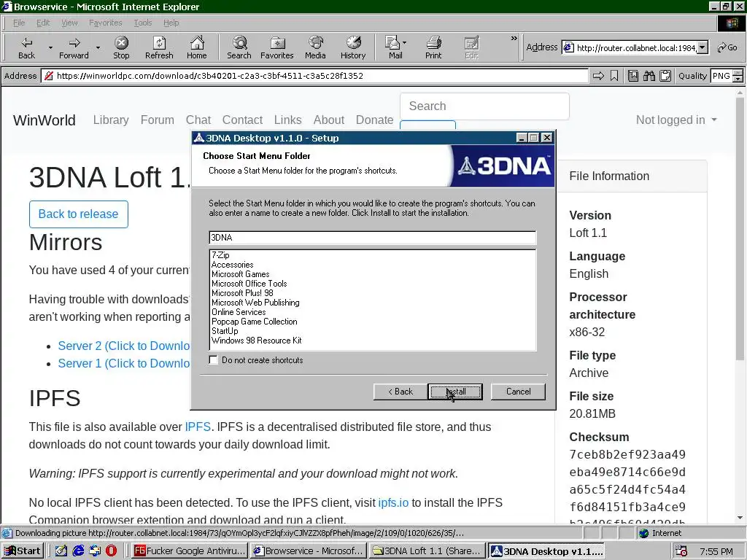This screenshot has width=747, height=560.
Task: Open the Back button history dropdown arrow
Action: coord(50,47)
